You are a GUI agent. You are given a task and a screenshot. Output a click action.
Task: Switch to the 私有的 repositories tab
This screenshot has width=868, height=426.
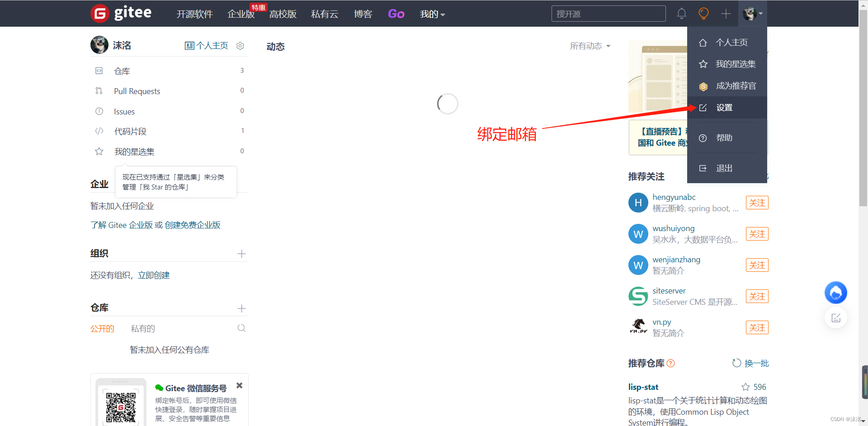[143, 329]
